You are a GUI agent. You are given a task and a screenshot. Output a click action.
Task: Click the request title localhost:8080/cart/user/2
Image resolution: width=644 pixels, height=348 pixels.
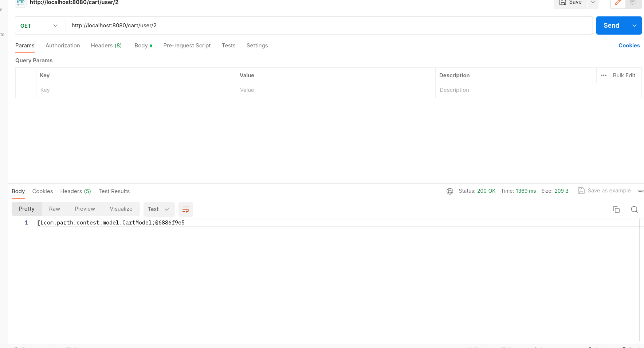[74, 3]
